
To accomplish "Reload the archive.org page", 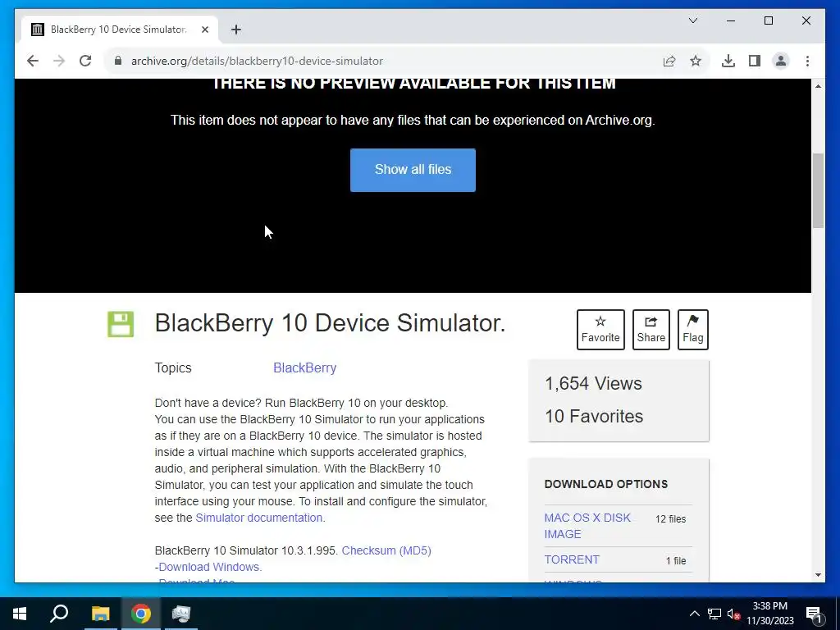I will (85, 61).
